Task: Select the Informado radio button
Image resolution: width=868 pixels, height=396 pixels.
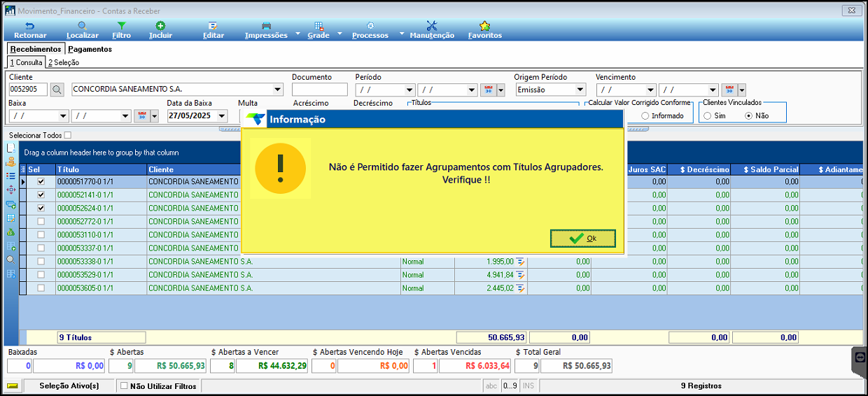Action: coord(645,115)
